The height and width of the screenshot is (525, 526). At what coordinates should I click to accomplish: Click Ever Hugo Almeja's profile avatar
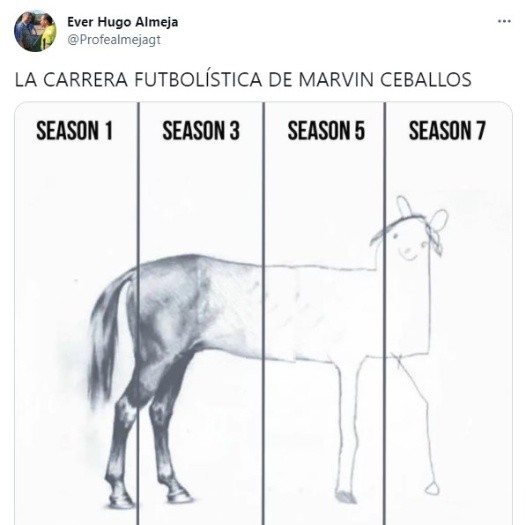(35, 31)
